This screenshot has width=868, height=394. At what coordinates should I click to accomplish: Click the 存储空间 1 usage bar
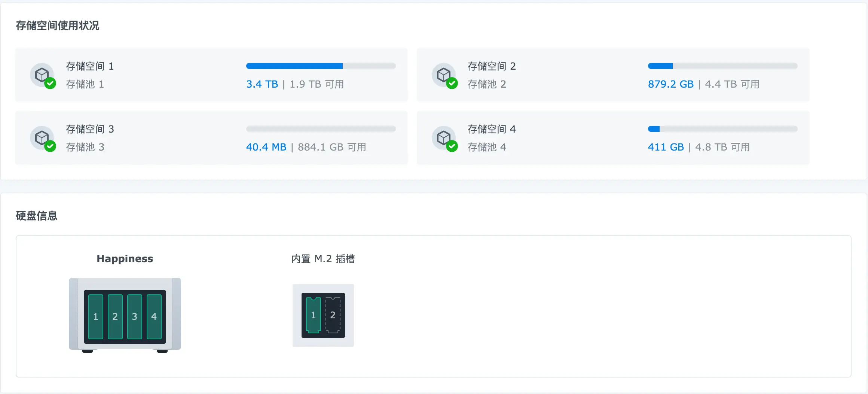pyautogui.click(x=321, y=66)
